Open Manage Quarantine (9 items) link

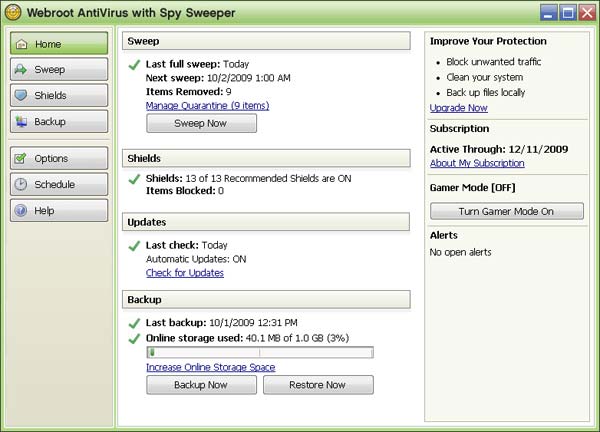(207, 105)
